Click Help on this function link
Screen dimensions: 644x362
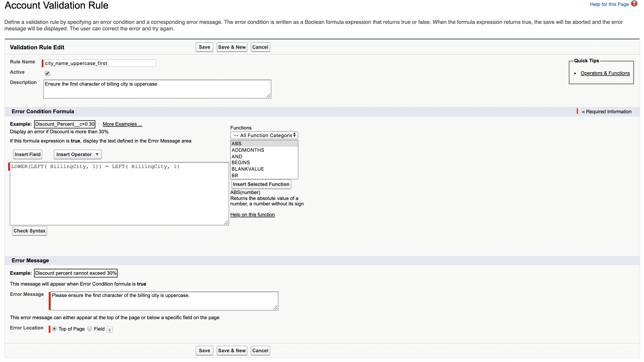[252, 215]
